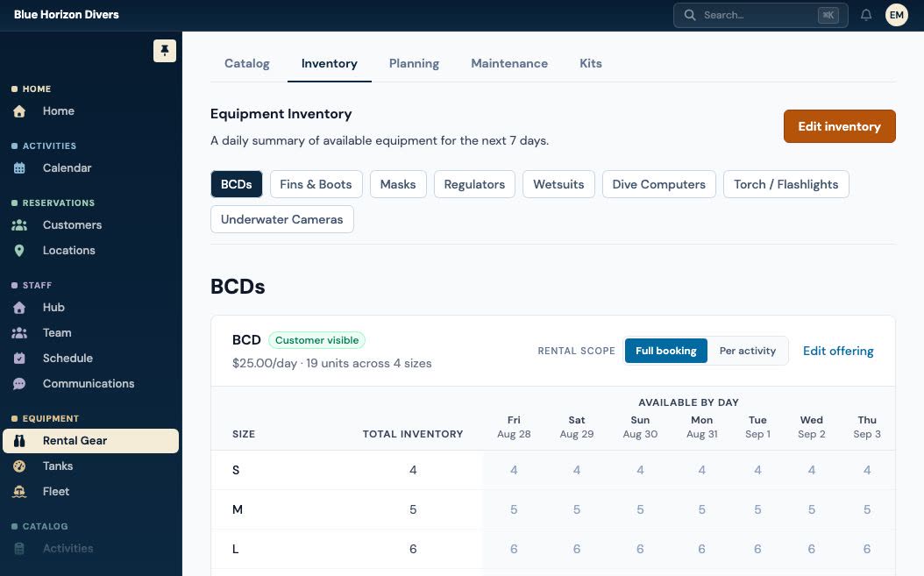Click the Locations pin icon
924x576 pixels.
tap(19, 251)
